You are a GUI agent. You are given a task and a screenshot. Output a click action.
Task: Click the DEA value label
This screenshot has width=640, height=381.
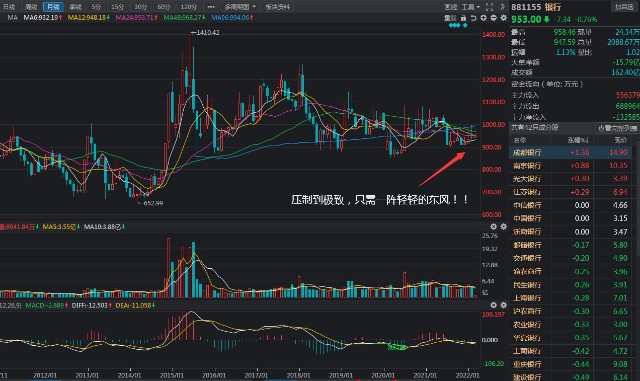click(135, 305)
